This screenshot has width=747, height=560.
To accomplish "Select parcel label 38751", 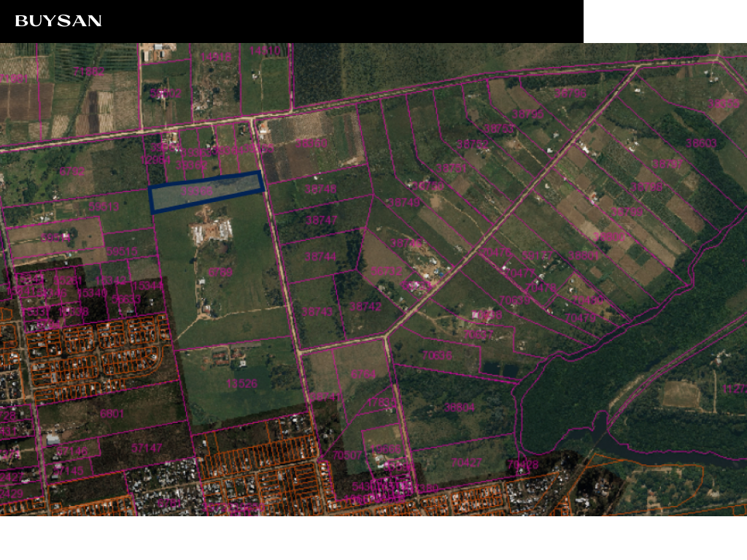I will pyautogui.click(x=452, y=168).
